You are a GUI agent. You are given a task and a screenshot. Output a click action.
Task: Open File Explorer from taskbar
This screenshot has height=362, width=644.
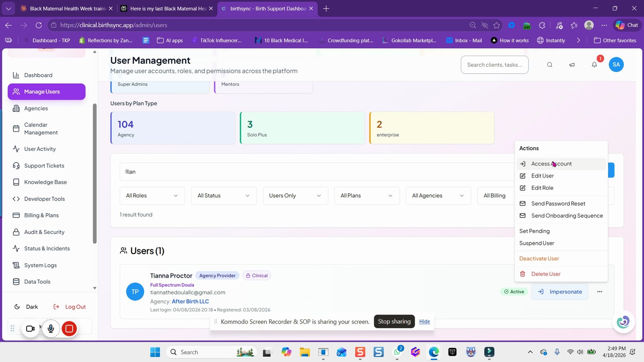(305, 352)
